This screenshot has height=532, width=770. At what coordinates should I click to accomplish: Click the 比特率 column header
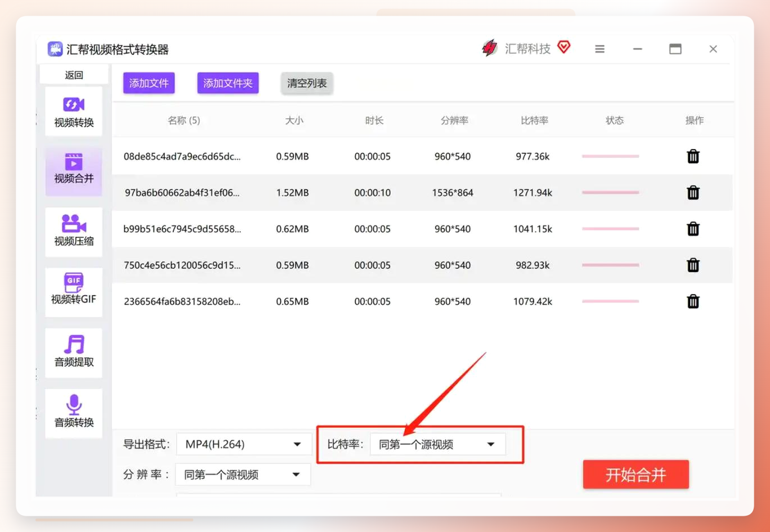[534, 120]
